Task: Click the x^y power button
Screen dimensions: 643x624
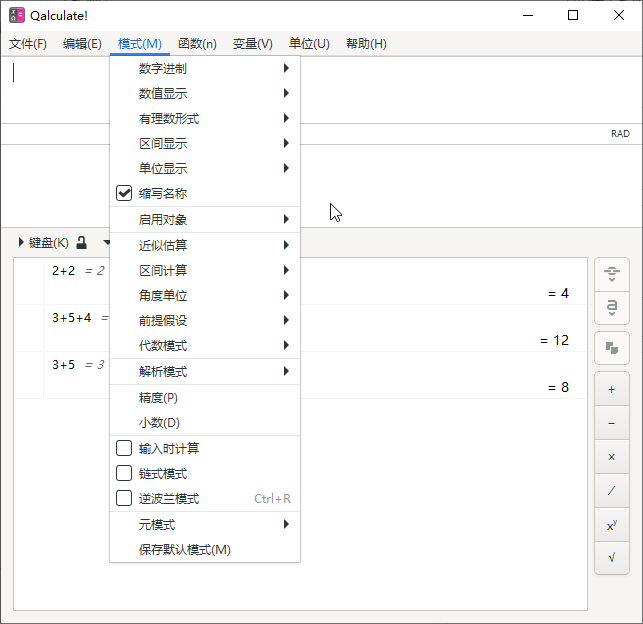Action: (x=611, y=525)
